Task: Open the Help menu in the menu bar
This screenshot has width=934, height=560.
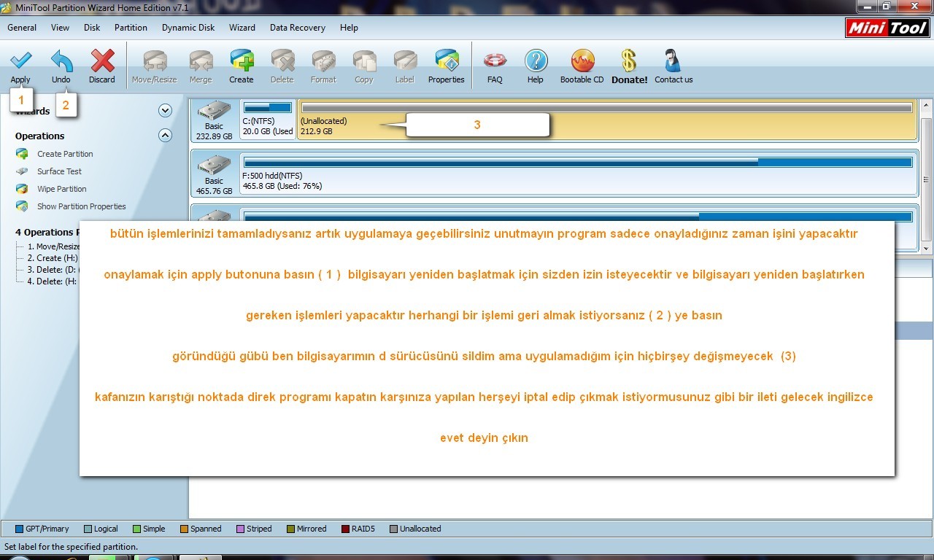Action: [x=349, y=28]
